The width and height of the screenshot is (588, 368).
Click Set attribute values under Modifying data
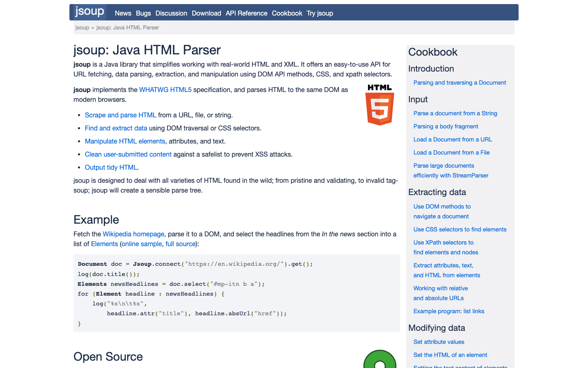439,342
